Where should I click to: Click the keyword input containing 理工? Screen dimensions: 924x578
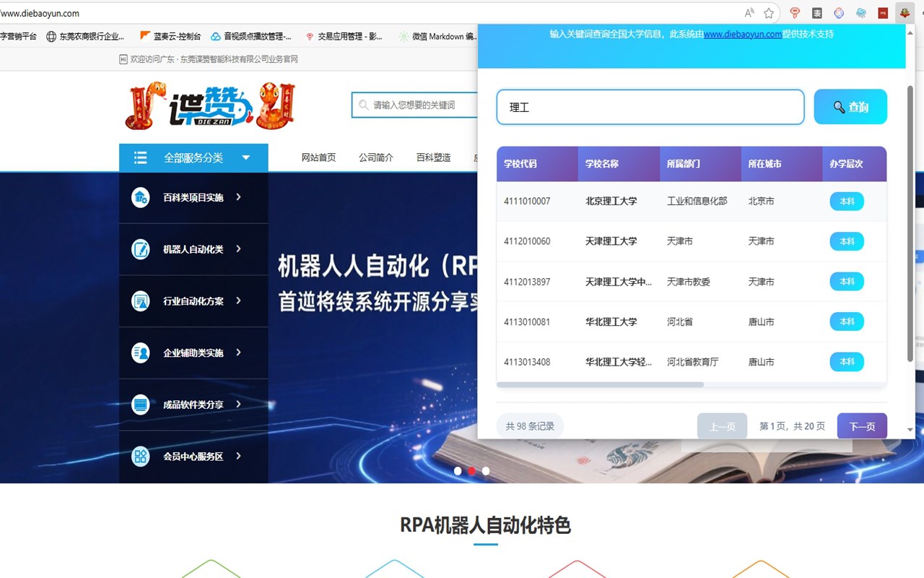pyautogui.click(x=650, y=107)
